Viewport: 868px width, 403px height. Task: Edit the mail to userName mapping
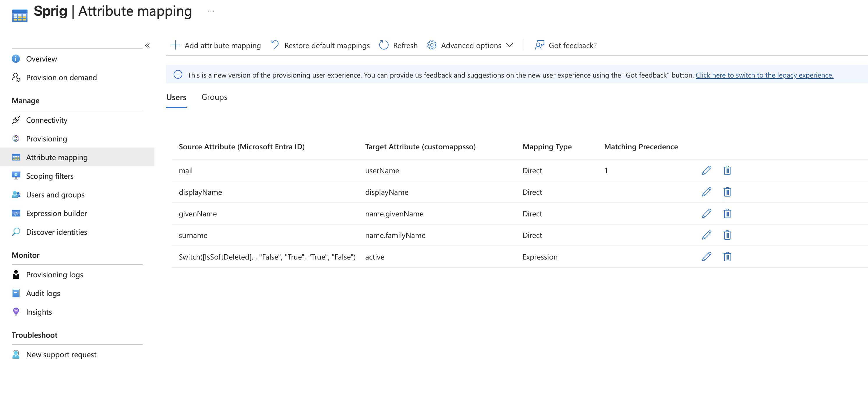click(x=706, y=170)
